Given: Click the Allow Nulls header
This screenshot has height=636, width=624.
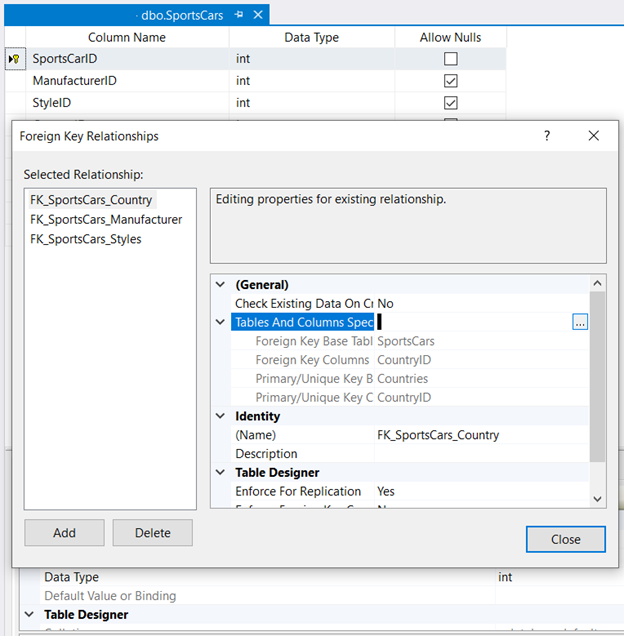Looking at the screenshot, I should [450, 37].
